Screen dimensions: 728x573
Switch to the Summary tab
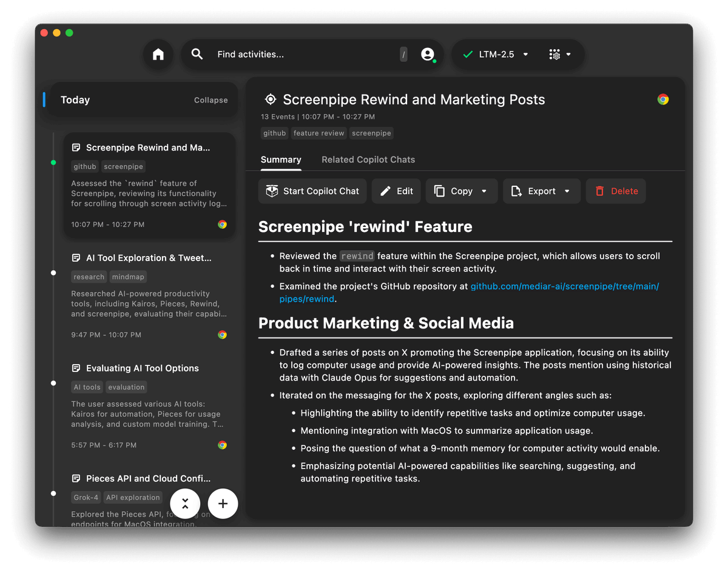[x=281, y=160]
